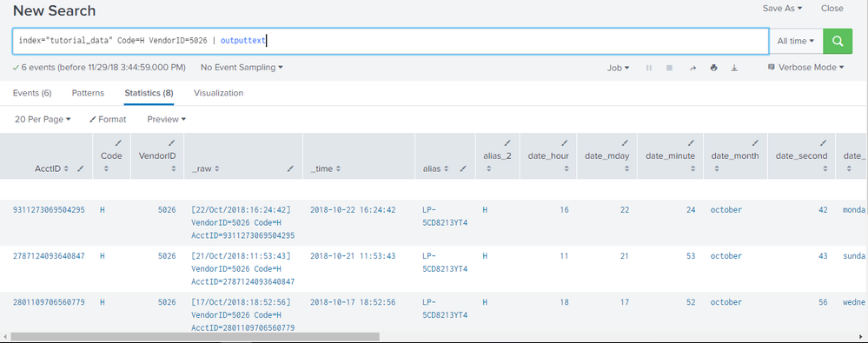Edit the date_second column format pencil
This screenshot has height=343, width=868.
[x=824, y=142]
